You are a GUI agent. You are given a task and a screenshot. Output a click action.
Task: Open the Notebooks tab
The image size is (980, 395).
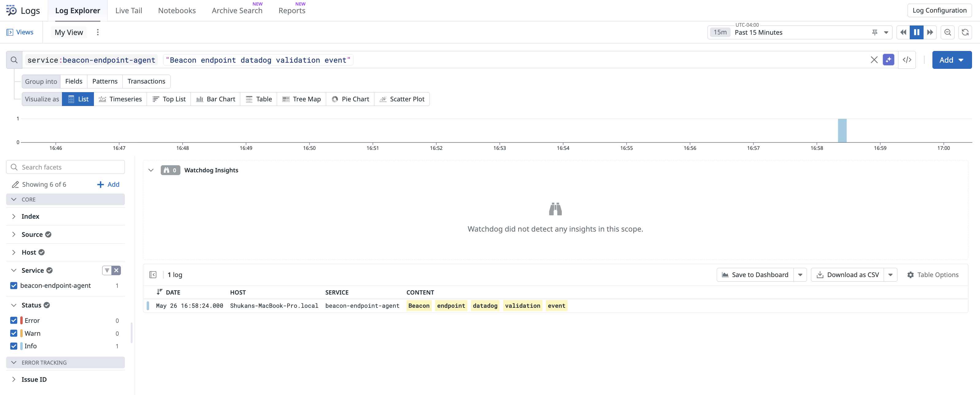177,11
